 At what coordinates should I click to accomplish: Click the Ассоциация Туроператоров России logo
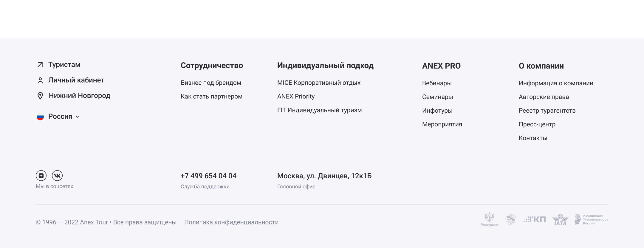591,219
